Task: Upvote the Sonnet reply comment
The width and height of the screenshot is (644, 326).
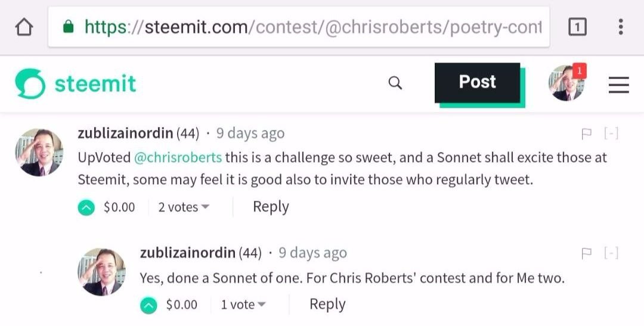Action: [x=148, y=305]
